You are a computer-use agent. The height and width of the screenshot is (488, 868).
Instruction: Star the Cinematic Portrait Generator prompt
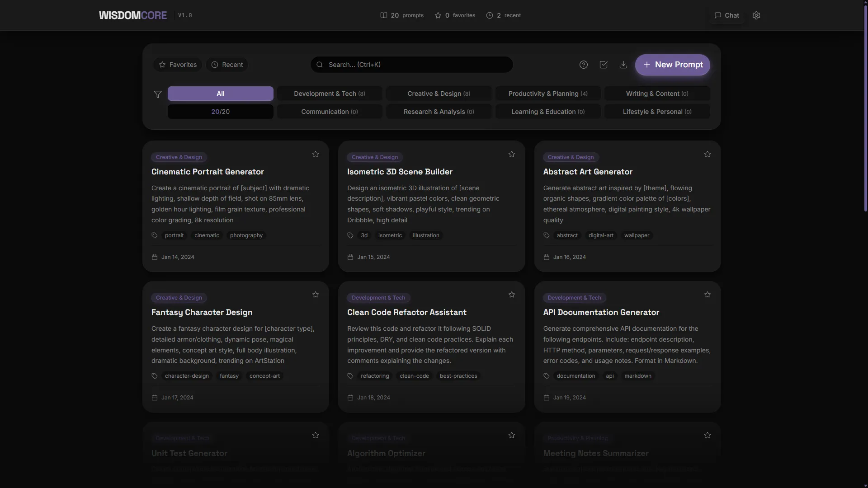[x=316, y=154]
